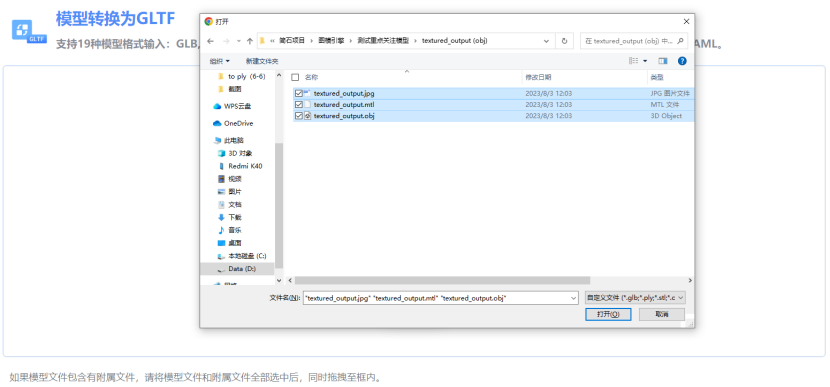Select the textured_output.mtl file name
Screen dimensions: 830x387
(344, 105)
